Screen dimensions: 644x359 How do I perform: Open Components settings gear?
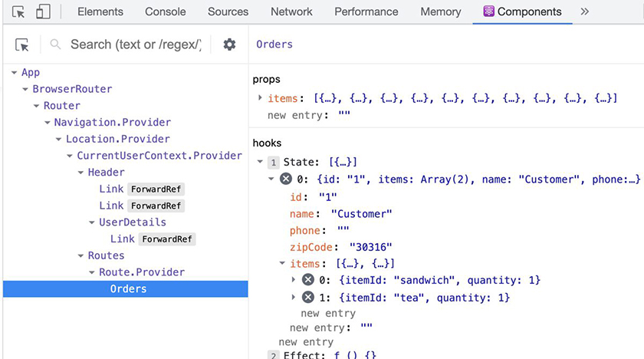229,44
